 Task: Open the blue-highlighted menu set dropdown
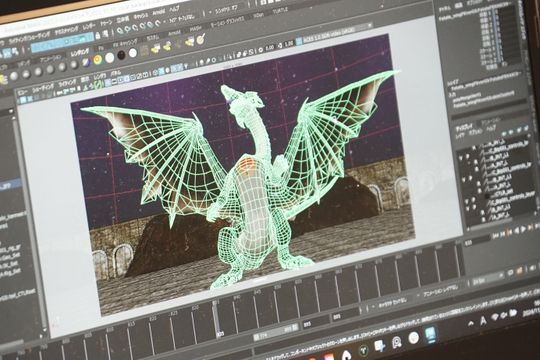[x=62, y=43]
